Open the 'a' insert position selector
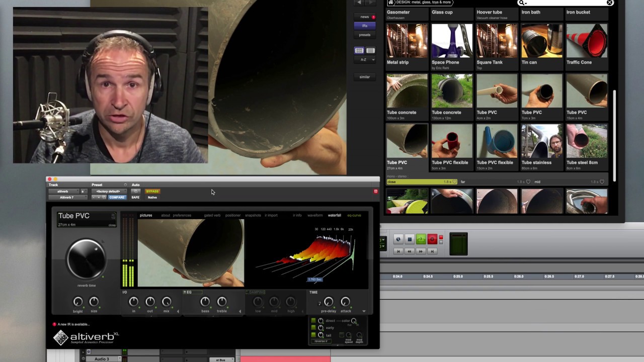This screenshot has width=644, height=362. [x=83, y=191]
